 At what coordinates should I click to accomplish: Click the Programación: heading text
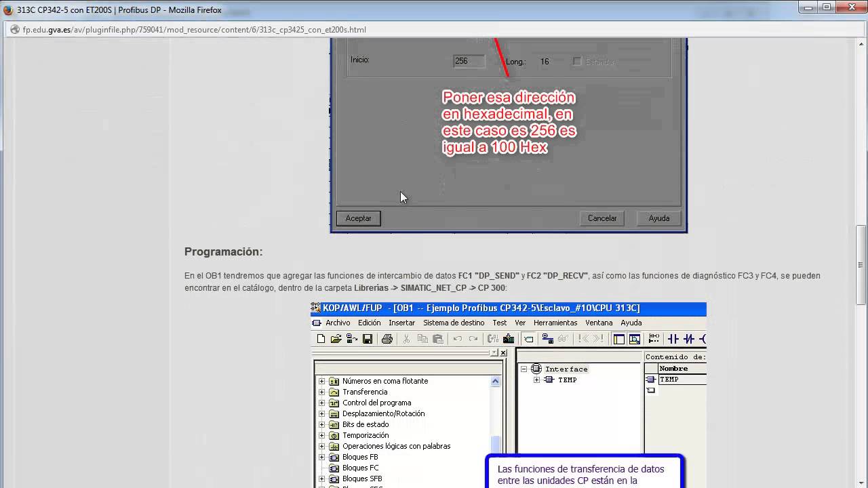pos(223,251)
